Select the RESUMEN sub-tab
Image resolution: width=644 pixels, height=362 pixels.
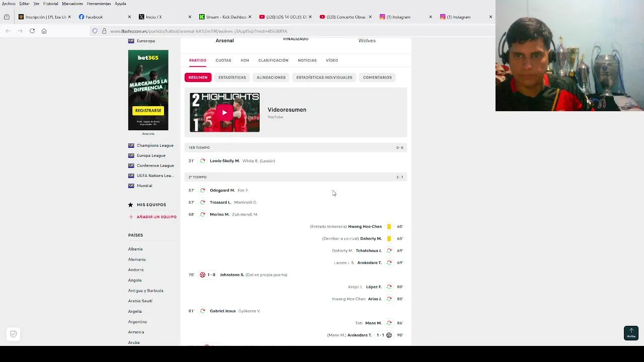coord(198,77)
